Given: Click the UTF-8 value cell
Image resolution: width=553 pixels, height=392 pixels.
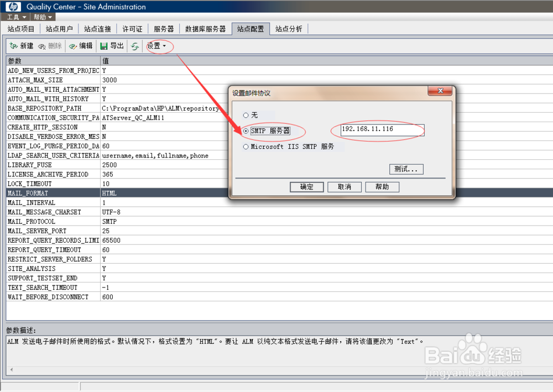Looking at the screenshot, I should [x=326, y=212].
